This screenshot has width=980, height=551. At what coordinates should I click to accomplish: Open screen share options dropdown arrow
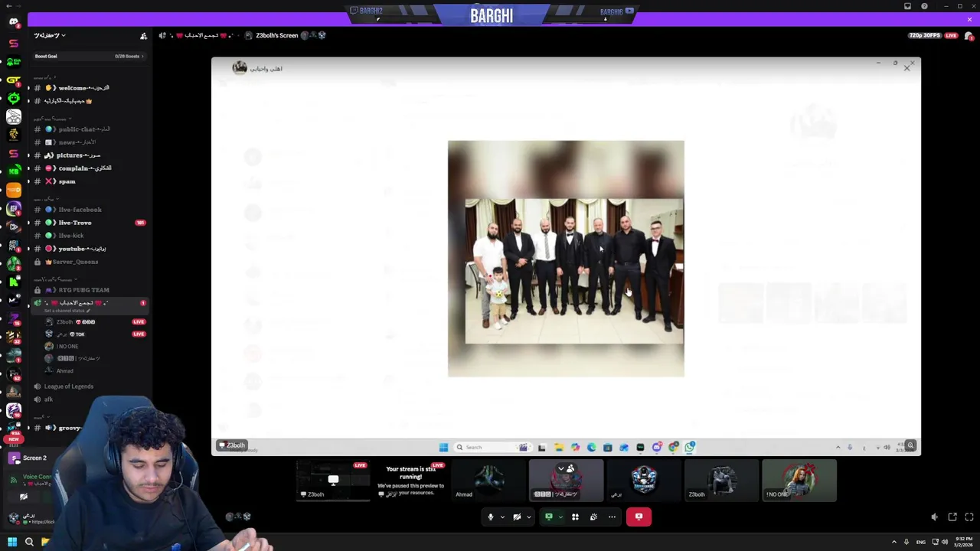coord(560,517)
